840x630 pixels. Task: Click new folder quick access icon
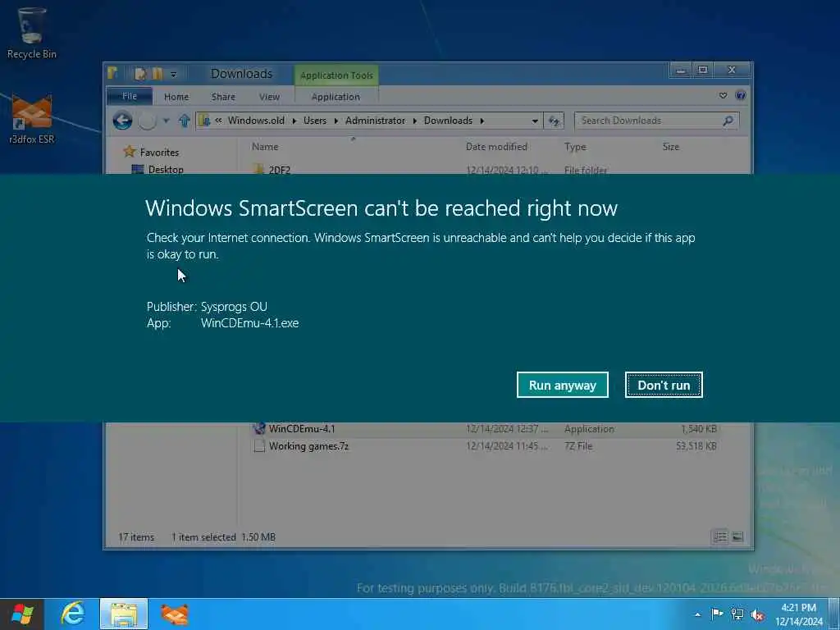pyautogui.click(x=157, y=74)
